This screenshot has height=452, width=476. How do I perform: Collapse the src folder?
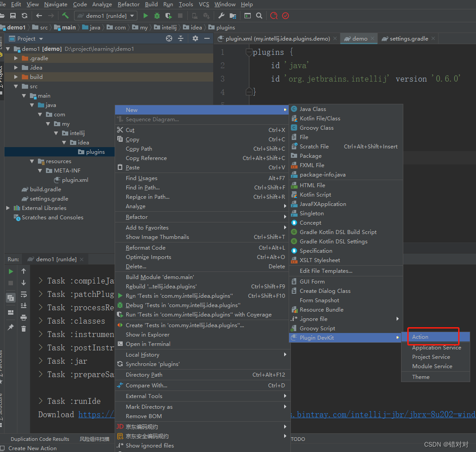coord(16,86)
